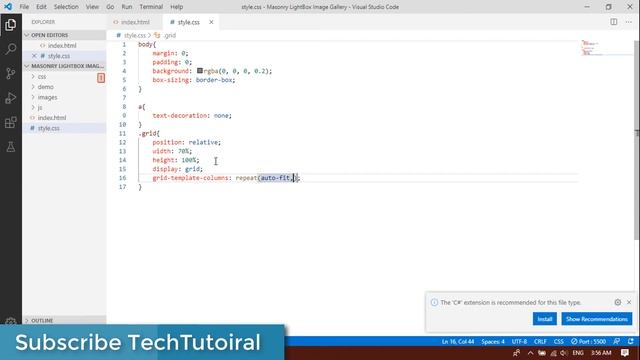The width and height of the screenshot is (640, 360).
Task: Click the volume icon in system tray
Action: pyautogui.click(x=564, y=353)
